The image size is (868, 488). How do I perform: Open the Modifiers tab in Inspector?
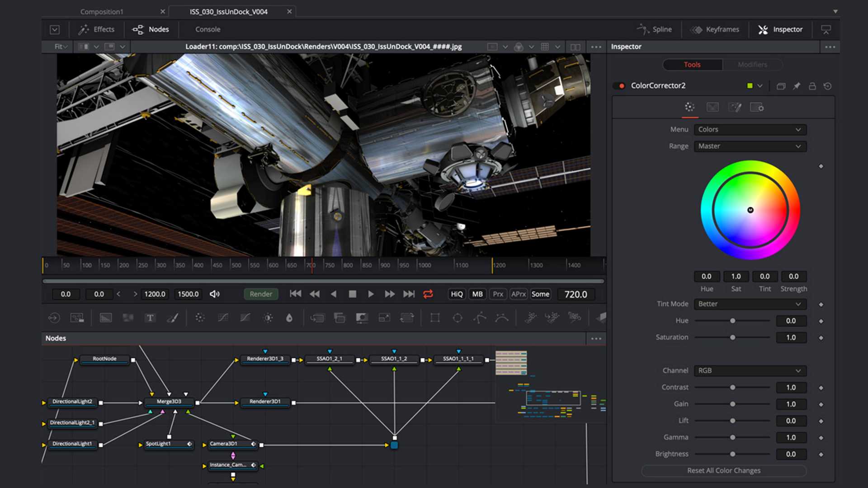point(752,65)
